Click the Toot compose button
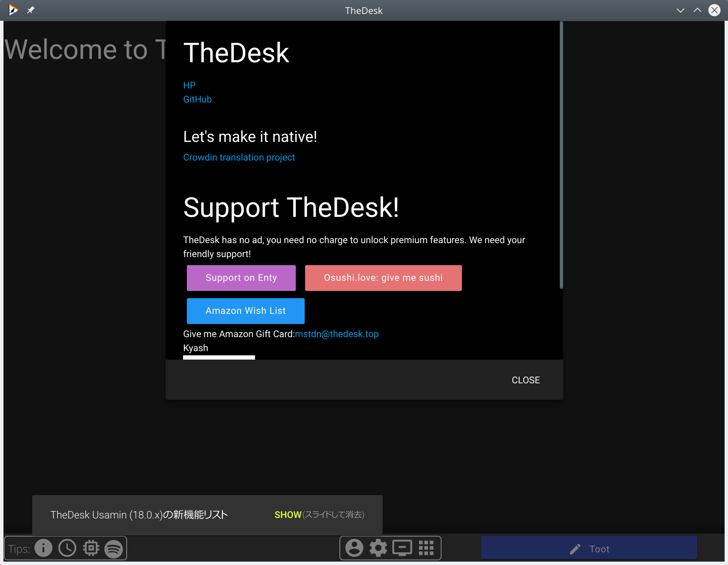728x565 pixels. pyautogui.click(x=589, y=548)
